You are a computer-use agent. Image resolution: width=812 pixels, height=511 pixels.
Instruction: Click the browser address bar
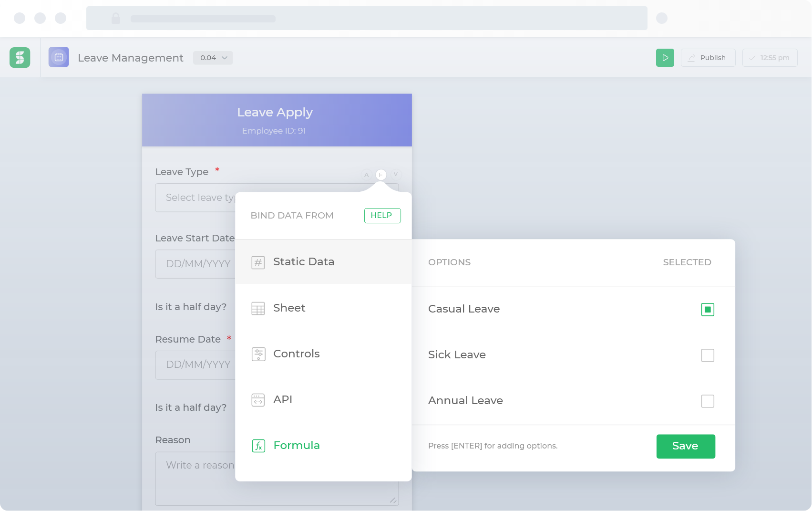(x=367, y=18)
